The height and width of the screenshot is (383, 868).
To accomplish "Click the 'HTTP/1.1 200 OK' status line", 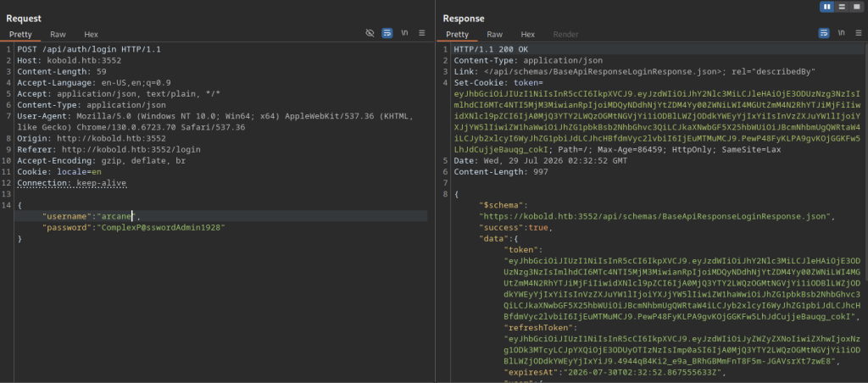I will (x=491, y=49).
